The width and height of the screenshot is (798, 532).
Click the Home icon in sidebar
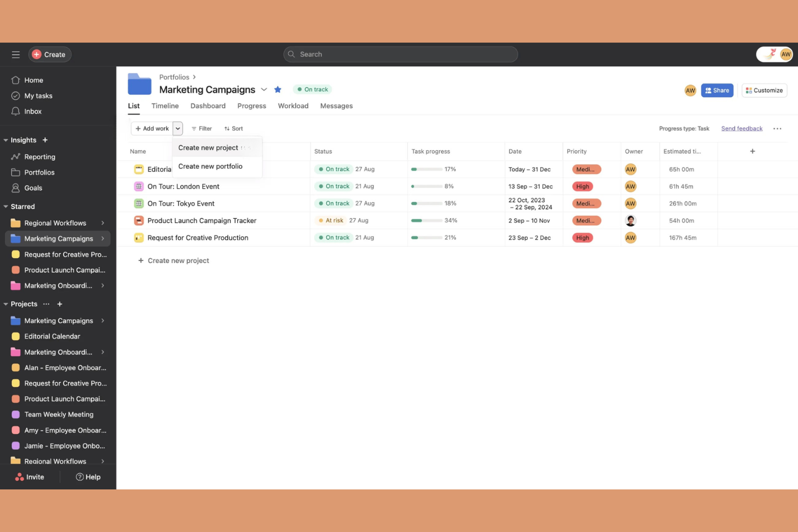16,80
